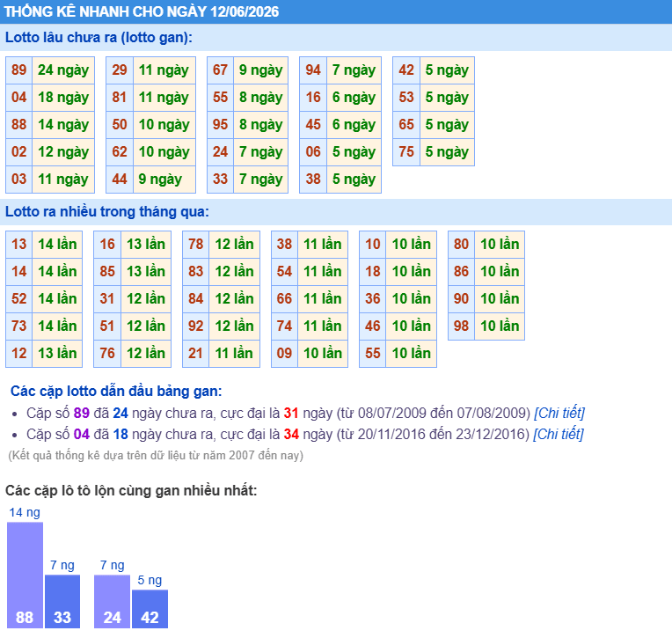Click the '5 ng' label above bar 42
The height and width of the screenshot is (638, 672).
pos(150,581)
